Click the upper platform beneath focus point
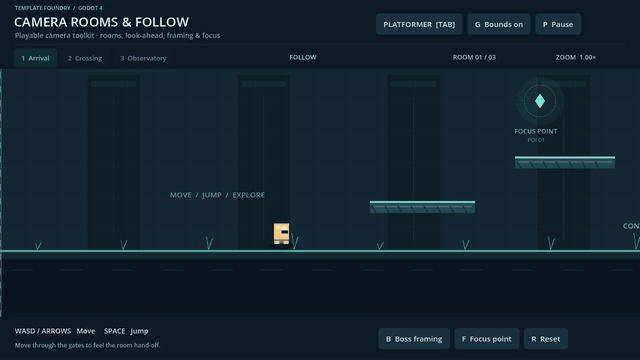 565,162
